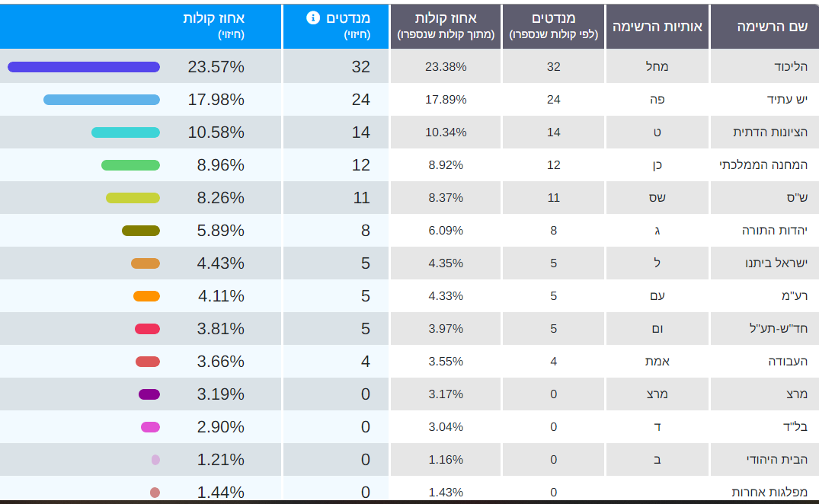
Task: Click the yellow bar in the ש"ס row
Action: 133,198
